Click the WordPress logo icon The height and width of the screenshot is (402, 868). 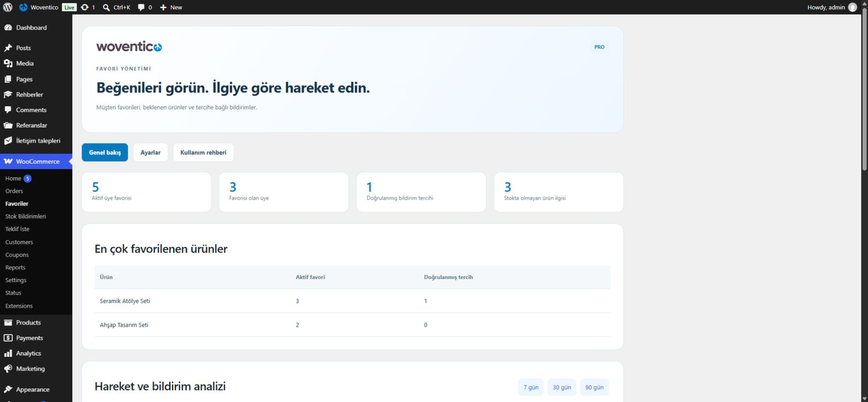click(x=7, y=7)
